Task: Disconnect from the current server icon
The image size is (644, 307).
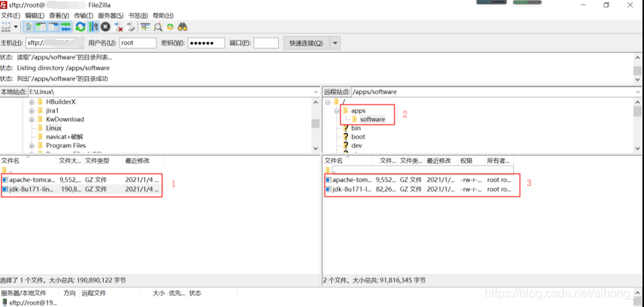Action: [118, 27]
